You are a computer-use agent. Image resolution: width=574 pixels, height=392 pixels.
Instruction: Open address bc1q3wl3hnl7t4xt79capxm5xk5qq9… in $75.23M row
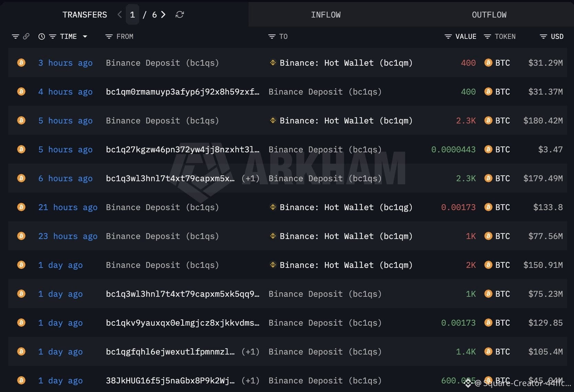(x=183, y=294)
